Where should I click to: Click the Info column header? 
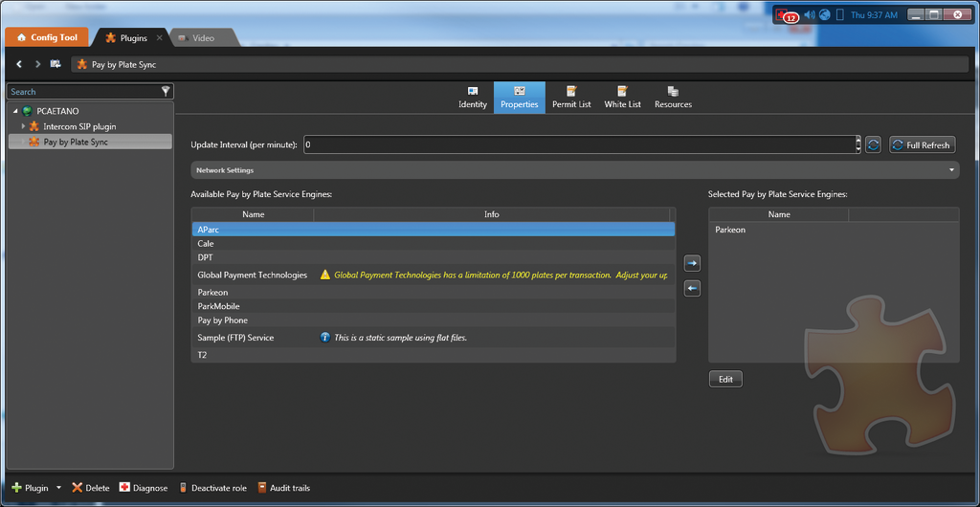coord(491,214)
